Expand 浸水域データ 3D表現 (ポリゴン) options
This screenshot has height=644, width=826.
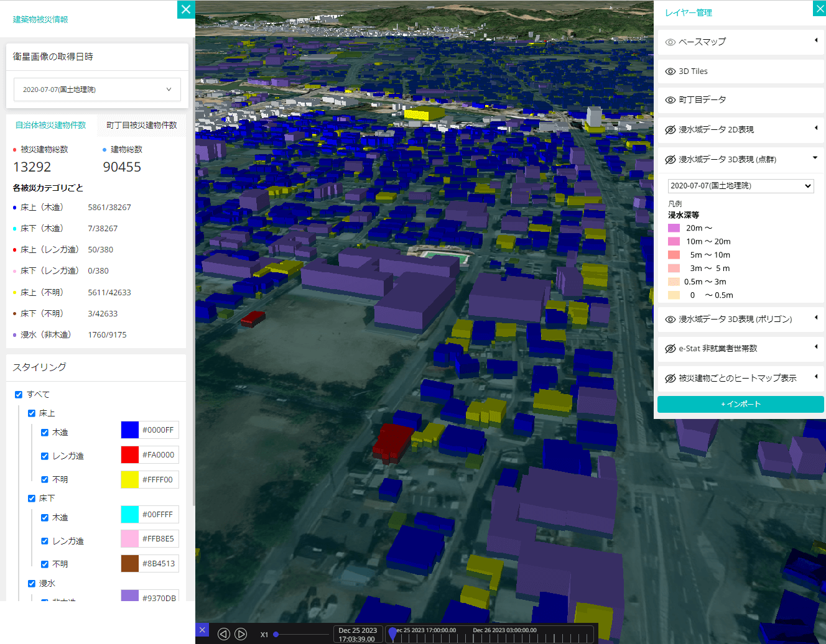[816, 318]
